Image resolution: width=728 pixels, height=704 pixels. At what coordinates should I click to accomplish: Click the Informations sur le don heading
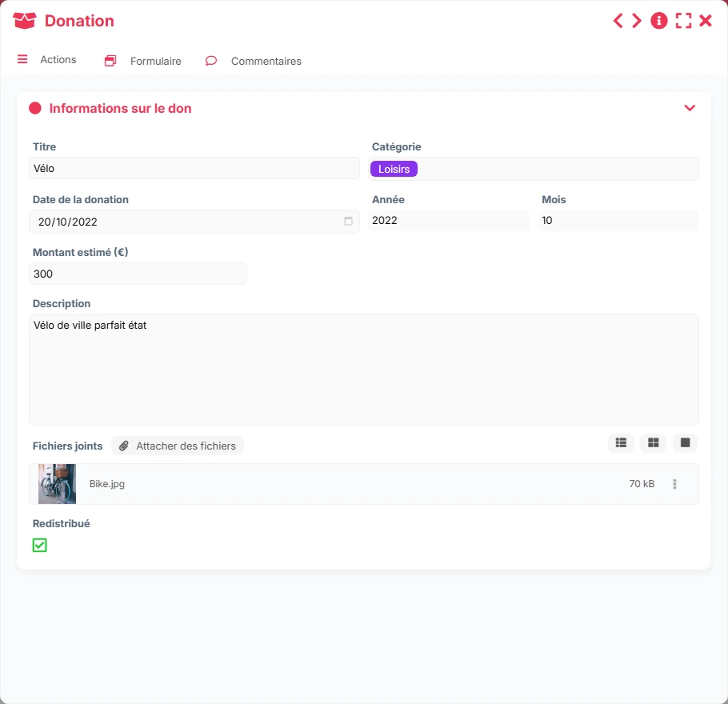pyautogui.click(x=120, y=108)
